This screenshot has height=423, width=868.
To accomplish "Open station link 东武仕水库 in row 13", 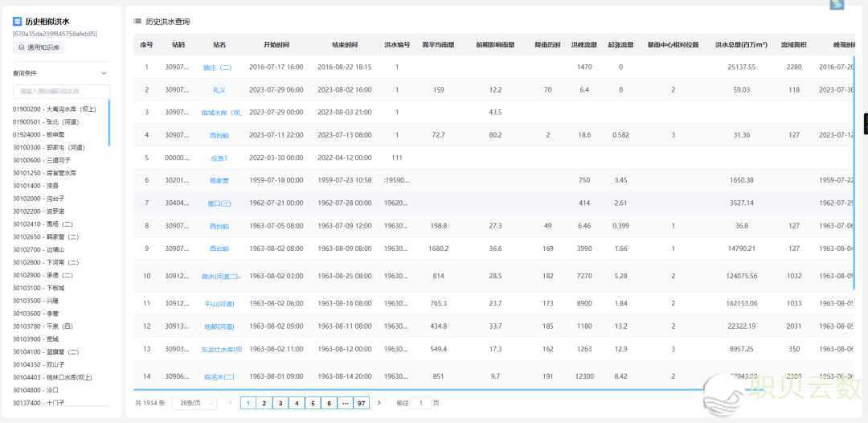I will [x=222, y=349].
